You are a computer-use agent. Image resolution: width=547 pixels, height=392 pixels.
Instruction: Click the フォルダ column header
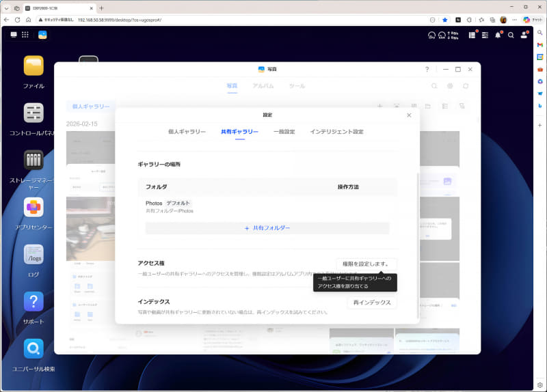157,186
